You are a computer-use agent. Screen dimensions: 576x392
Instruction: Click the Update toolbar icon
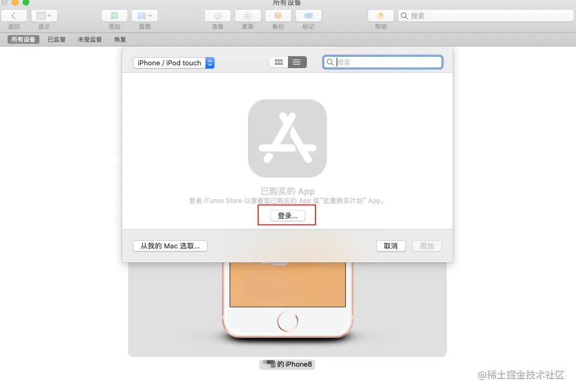coord(248,16)
